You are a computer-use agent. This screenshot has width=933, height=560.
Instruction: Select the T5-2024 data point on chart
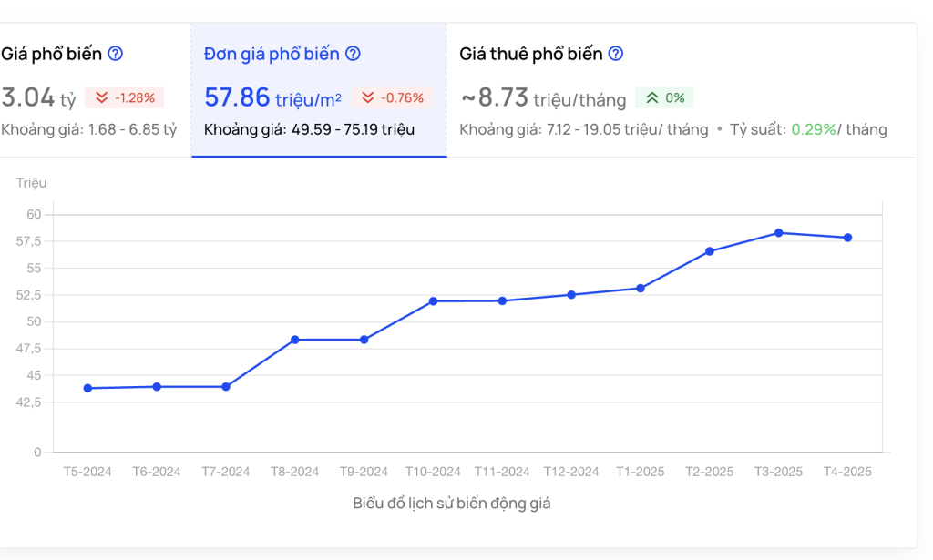coord(87,388)
